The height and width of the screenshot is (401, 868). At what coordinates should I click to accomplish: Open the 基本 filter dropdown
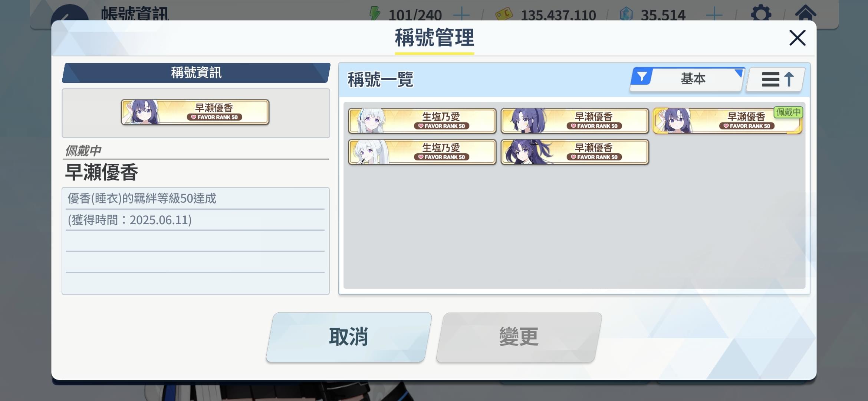tap(687, 79)
